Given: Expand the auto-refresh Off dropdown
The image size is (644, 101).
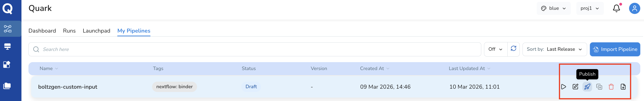Looking at the screenshot, I should pyautogui.click(x=496, y=49).
